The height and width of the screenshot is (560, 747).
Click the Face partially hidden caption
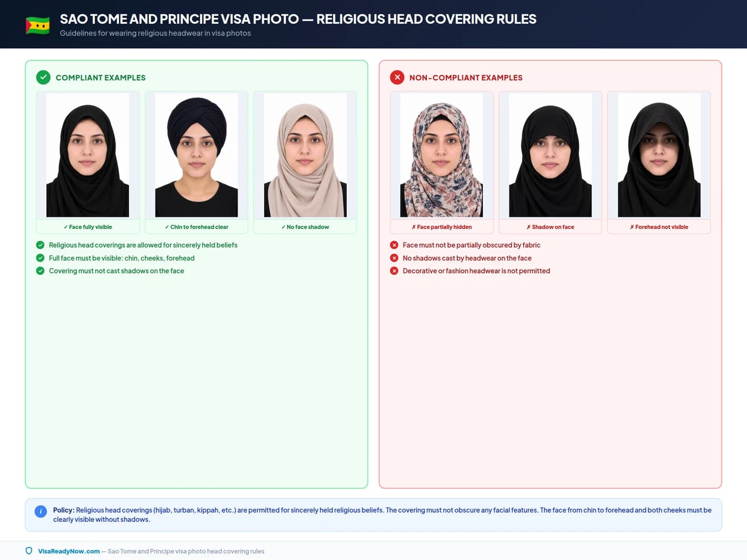coord(442,227)
